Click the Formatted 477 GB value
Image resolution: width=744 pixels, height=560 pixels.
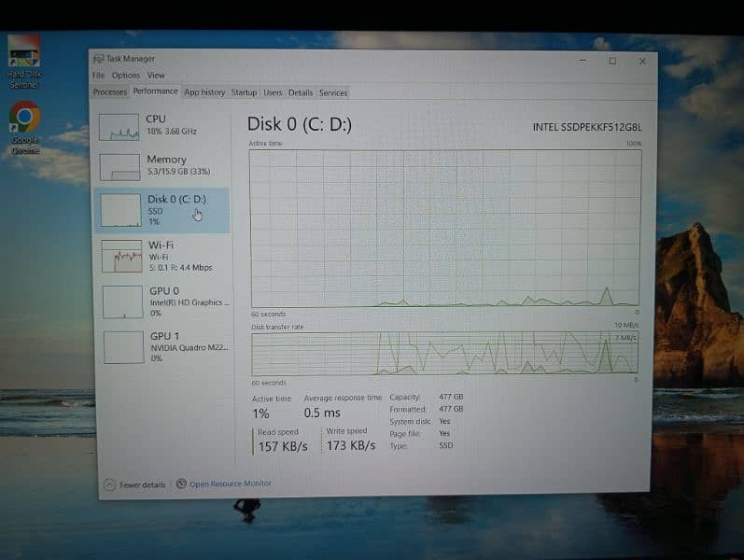point(451,409)
